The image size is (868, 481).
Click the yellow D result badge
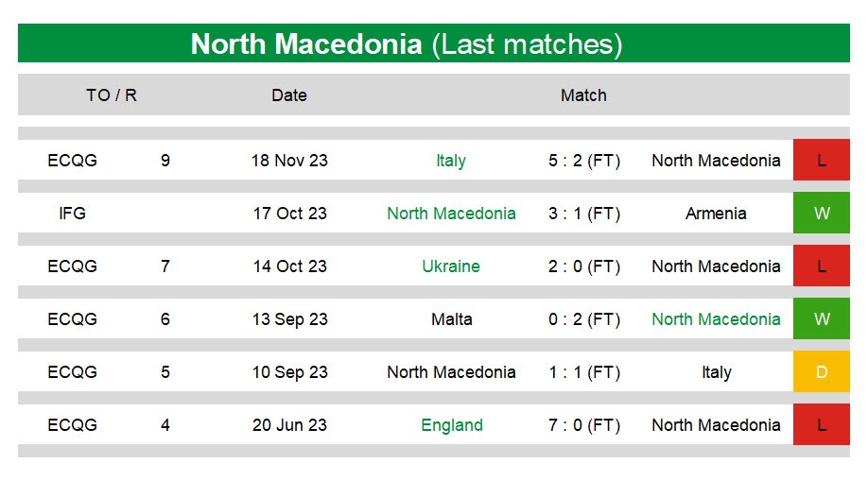pos(821,372)
